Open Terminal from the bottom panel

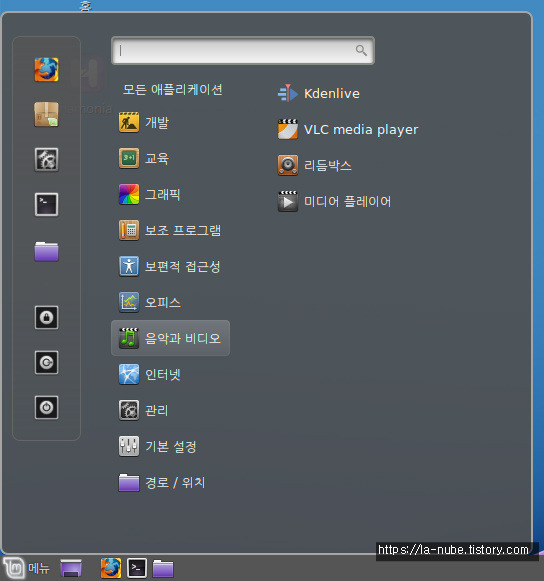(137, 568)
